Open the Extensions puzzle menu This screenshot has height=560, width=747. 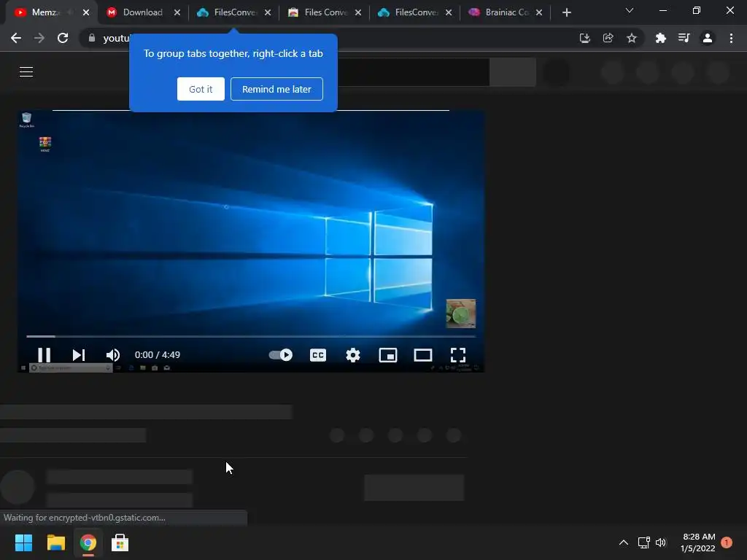[x=660, y=38]
